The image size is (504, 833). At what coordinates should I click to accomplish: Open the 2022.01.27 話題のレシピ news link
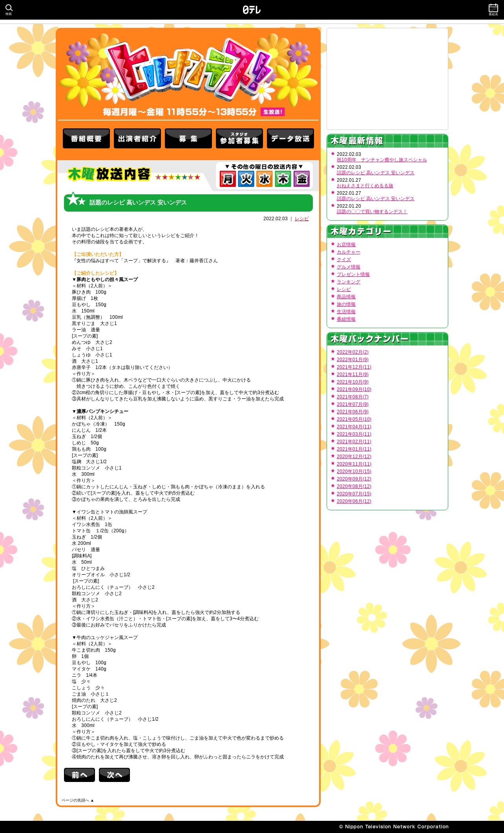(375, 199)
